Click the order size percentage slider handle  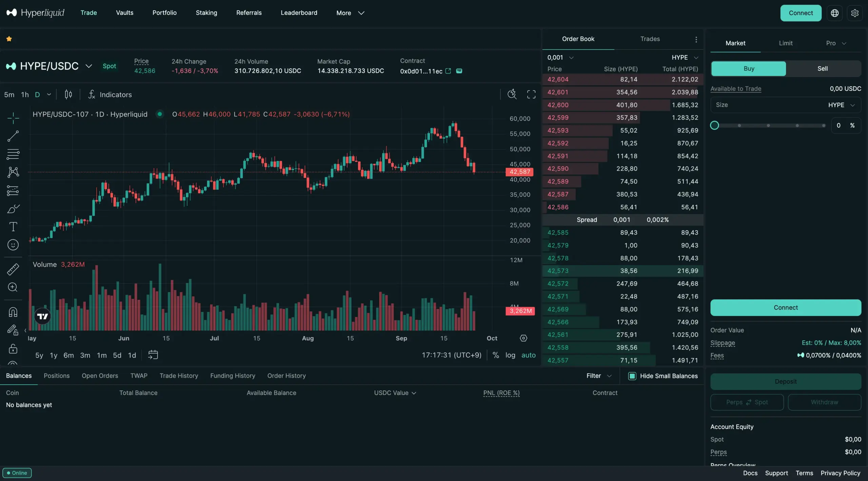714,125
